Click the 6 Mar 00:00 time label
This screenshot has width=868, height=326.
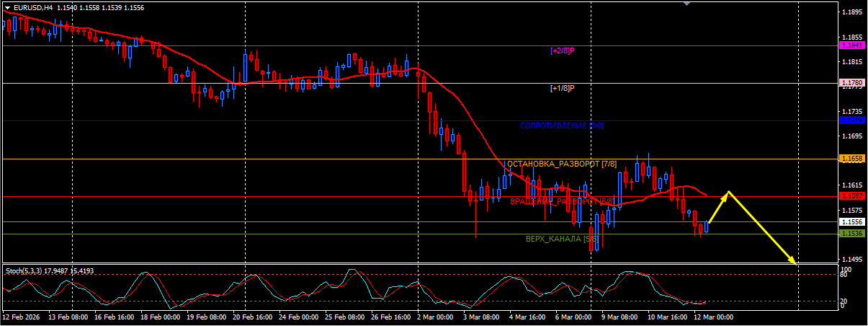click(x=573, y=317)
